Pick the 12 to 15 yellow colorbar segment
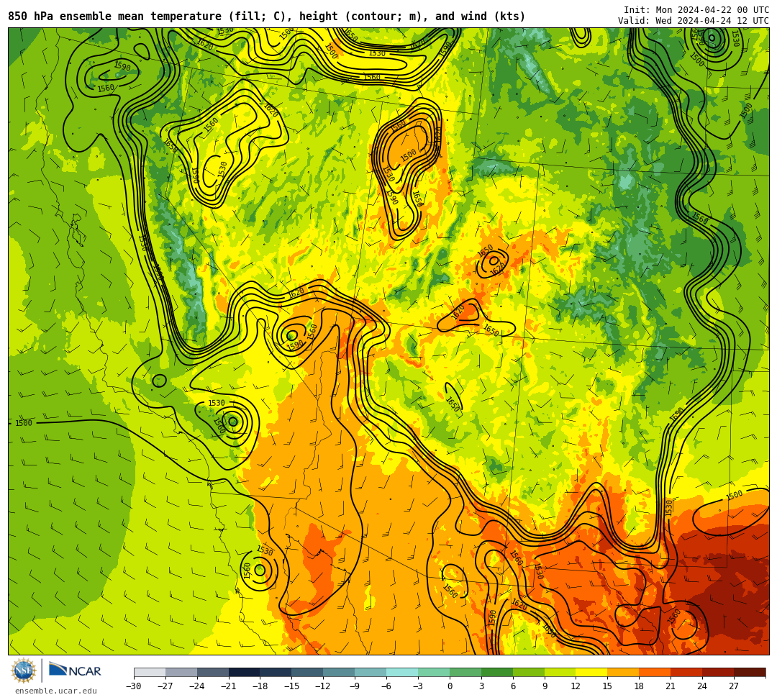 tap(592, 672)
